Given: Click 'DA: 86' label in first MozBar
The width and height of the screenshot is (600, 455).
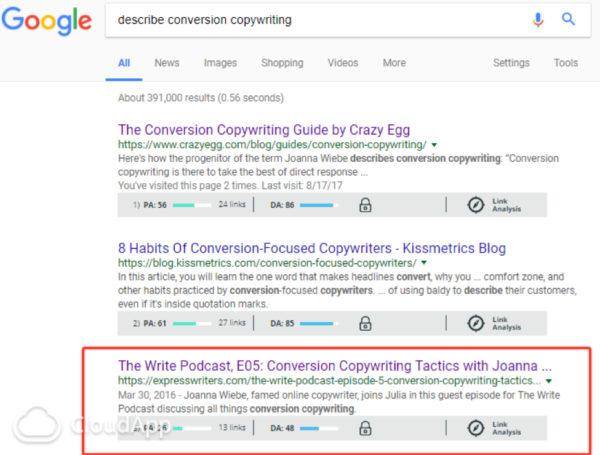Looking at the screenshot, I should tap(282, 205).
